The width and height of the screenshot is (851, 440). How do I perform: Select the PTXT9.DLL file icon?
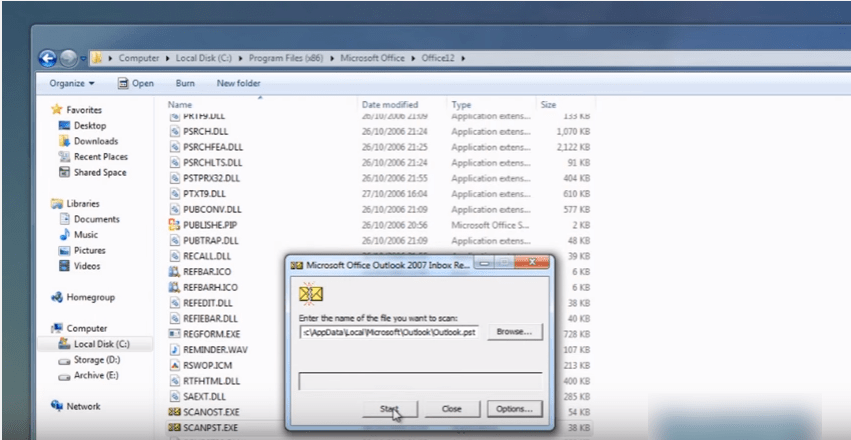point(174,194)
